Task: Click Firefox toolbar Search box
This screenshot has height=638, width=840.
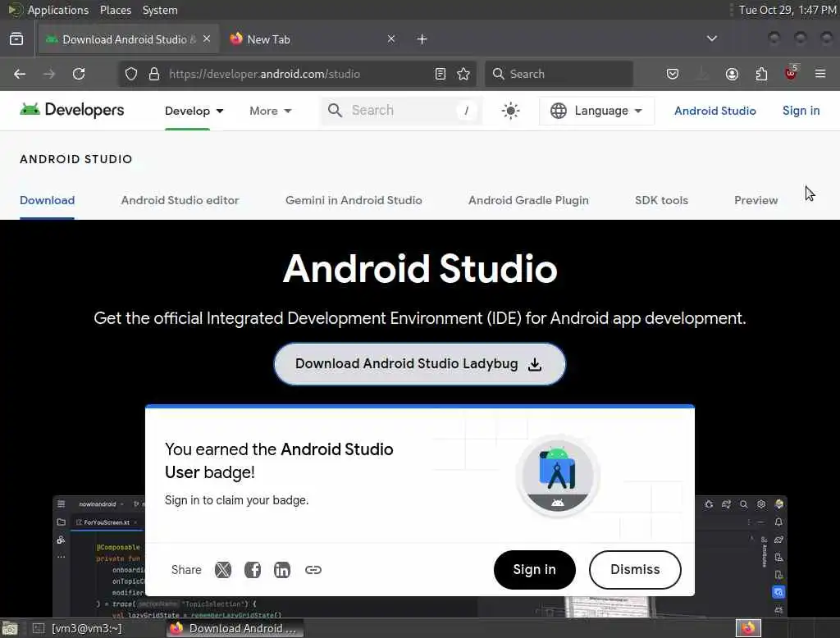Action: click(x=559, y=74)
